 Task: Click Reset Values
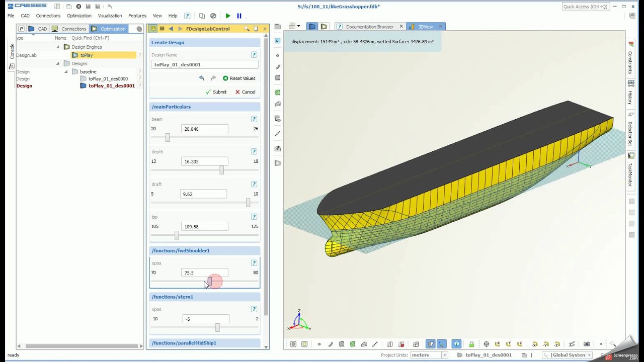click(x=239, y=78)
